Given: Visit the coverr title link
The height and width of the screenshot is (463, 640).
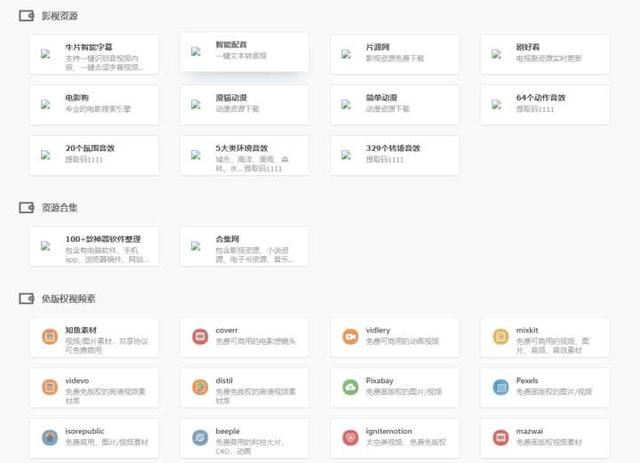Looking at the screenshot, I should [x=227, y=330].
